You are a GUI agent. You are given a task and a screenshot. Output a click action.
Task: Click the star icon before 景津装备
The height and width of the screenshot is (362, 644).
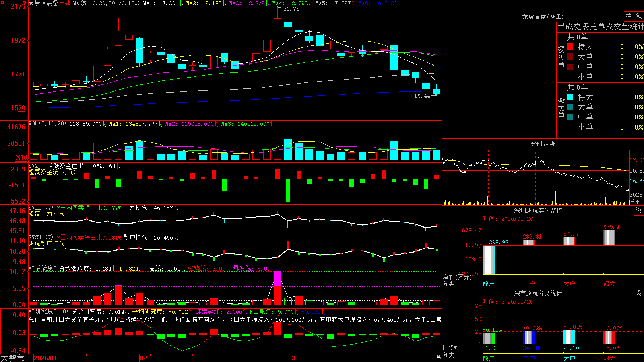coord(31,3)
